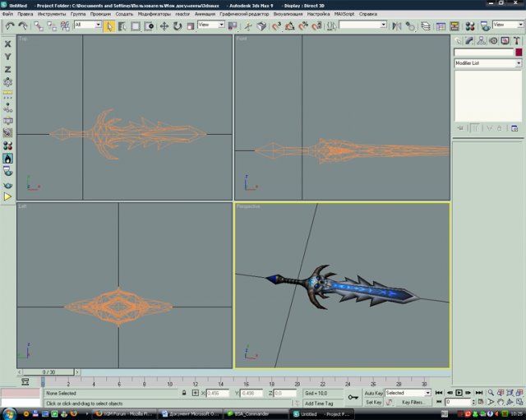Open the Material Editor spheres icon
The width and height of the screenshot is (526, 420).
coord(470,26)
